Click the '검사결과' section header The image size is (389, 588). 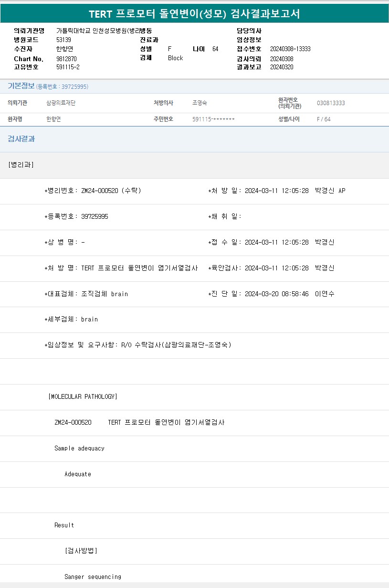(x=21, y=139)
